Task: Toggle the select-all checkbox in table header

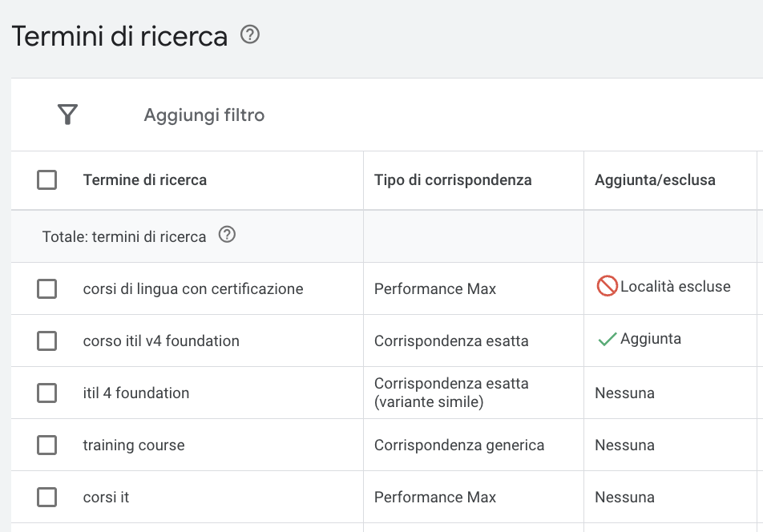Action: tap(46, 180)
